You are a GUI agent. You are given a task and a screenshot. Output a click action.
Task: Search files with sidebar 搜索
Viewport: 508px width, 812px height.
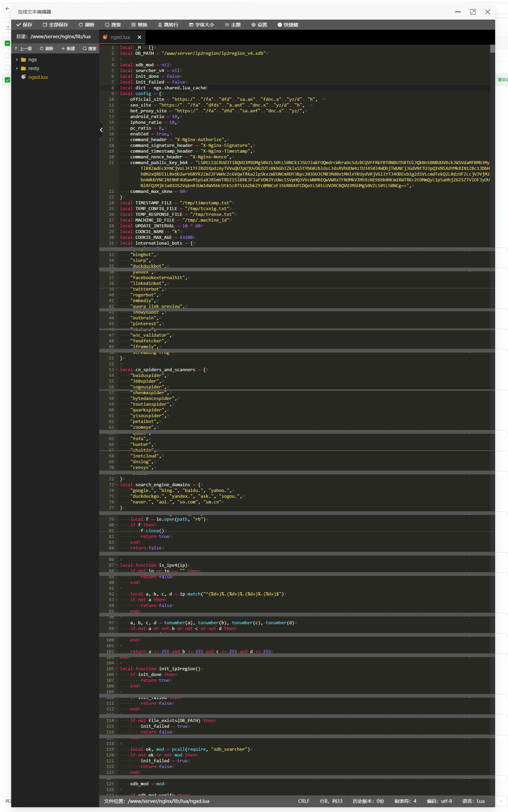(90, 49)
